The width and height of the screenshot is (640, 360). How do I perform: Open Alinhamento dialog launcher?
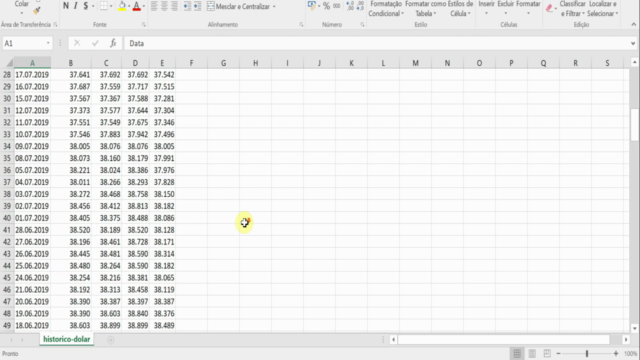301,25
